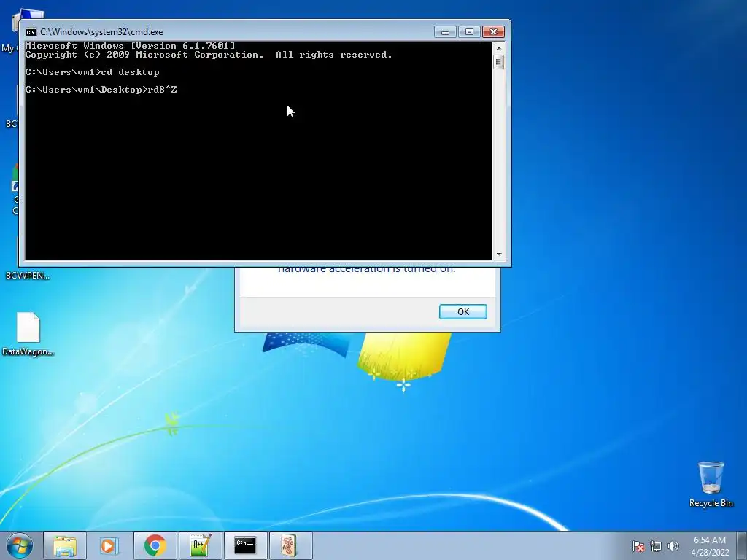Minimize the cmd.exe window
The width and height of the screenshot is (747, 560).
[x=445, y=32]
